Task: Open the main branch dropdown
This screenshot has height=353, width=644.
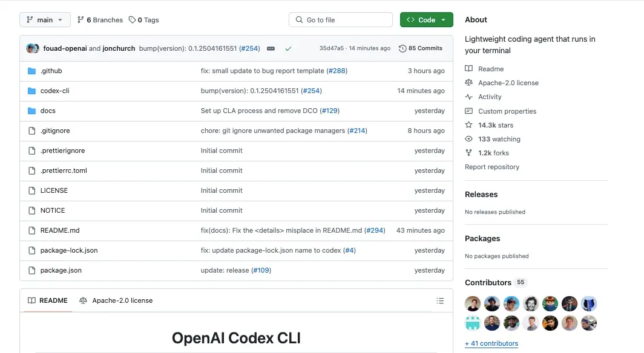Action: [x=45, y=20]
